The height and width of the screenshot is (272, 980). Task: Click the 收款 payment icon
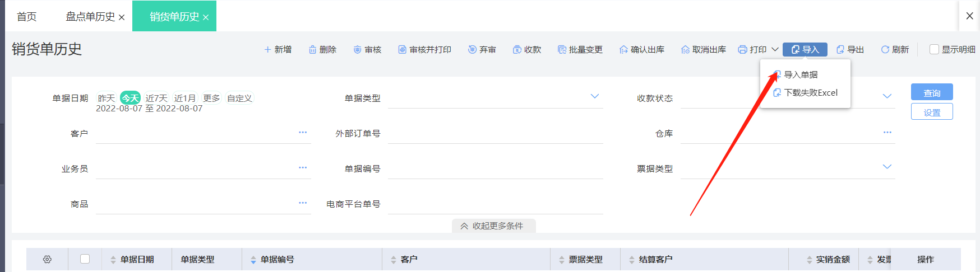[x=517, y=50]
